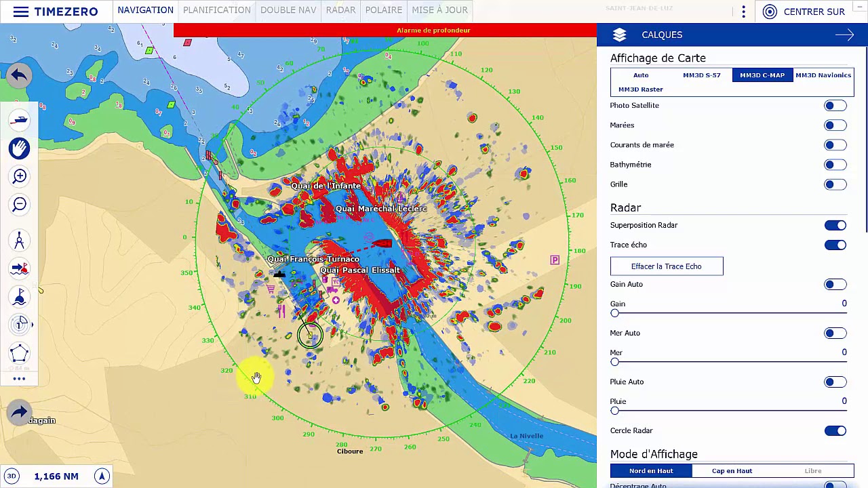
Task: Select MM3D Raster chart type
Action: click(x=641, y=89)
